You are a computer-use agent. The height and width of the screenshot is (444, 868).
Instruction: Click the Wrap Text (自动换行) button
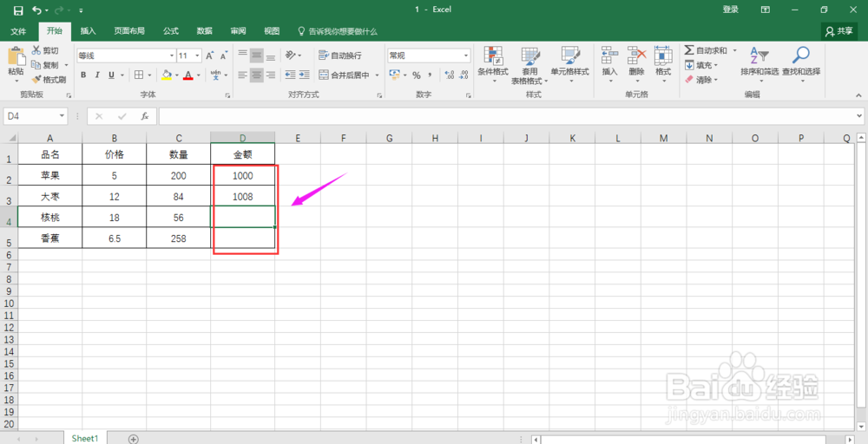point(340,55)
